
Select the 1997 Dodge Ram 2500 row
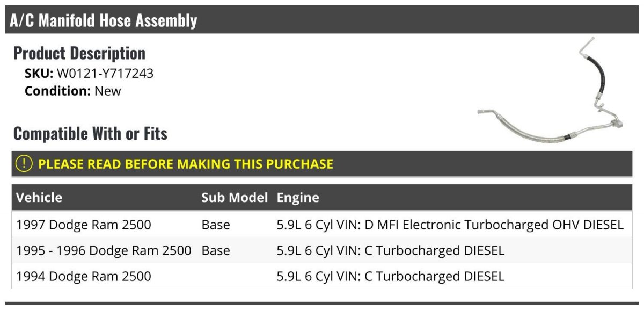[322, 224]
